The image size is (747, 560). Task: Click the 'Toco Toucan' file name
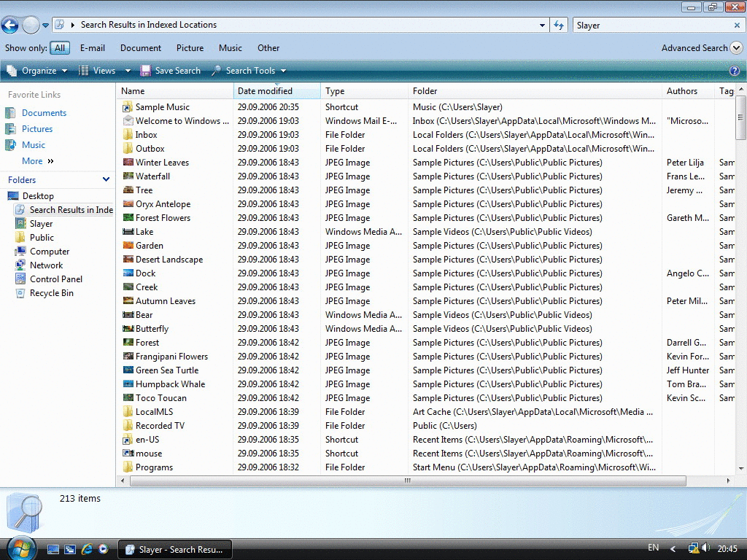pyautogui.click(x=161, y=398)
